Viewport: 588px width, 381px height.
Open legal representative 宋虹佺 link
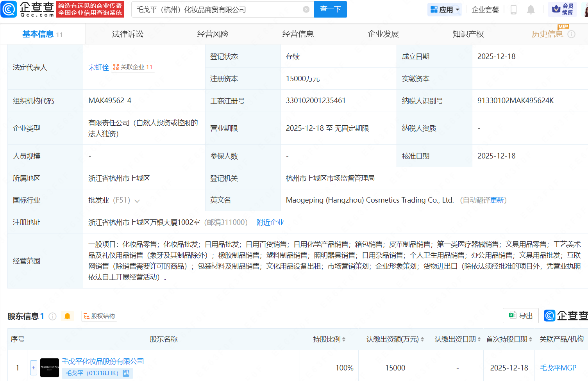[x=98, y=67]
